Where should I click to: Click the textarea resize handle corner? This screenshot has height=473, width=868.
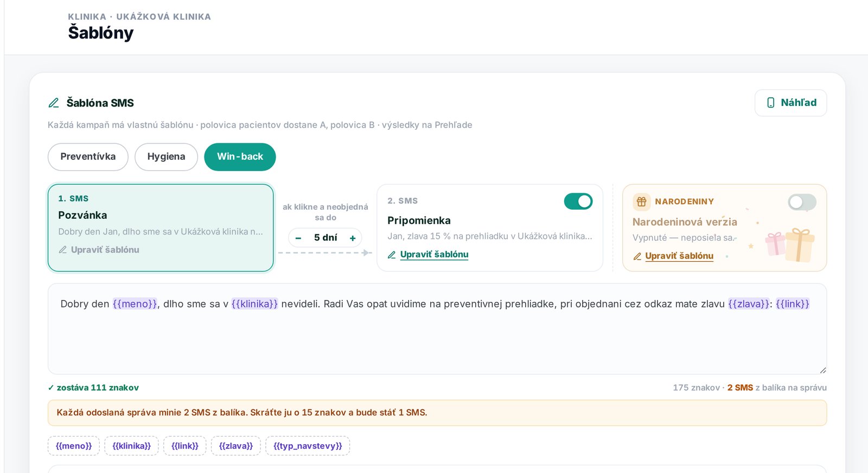[x=822, y=370]
